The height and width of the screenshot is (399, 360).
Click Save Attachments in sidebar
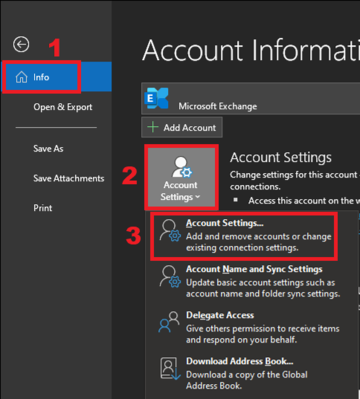(x=69, y=178)
